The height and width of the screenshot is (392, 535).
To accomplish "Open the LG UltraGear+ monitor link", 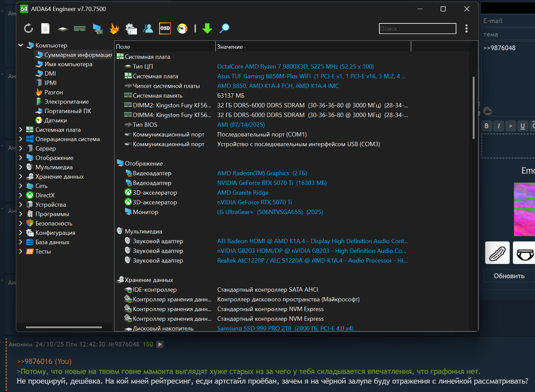I will (270, 212).
